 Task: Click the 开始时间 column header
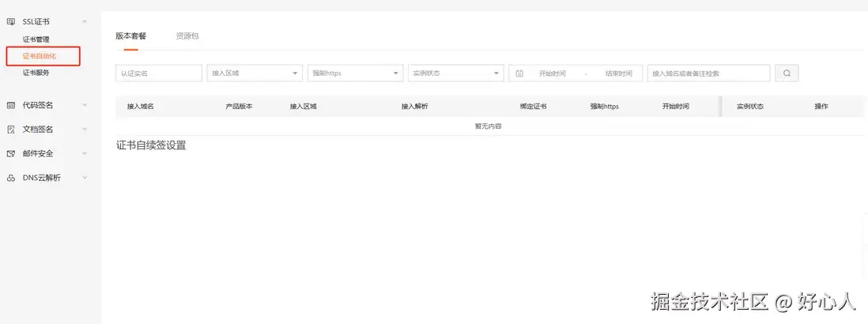pyautogui.click(x=675, y=106)
